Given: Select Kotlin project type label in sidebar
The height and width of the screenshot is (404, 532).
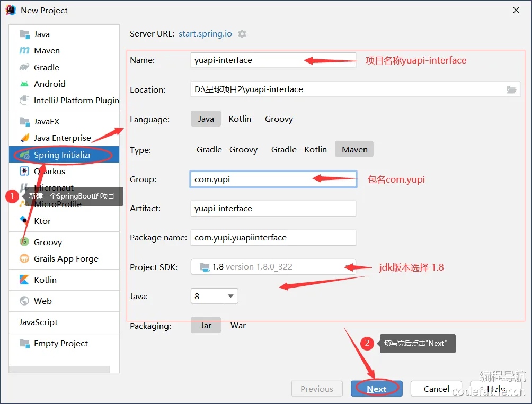Looking at the screenshot, I should point(45,280).
